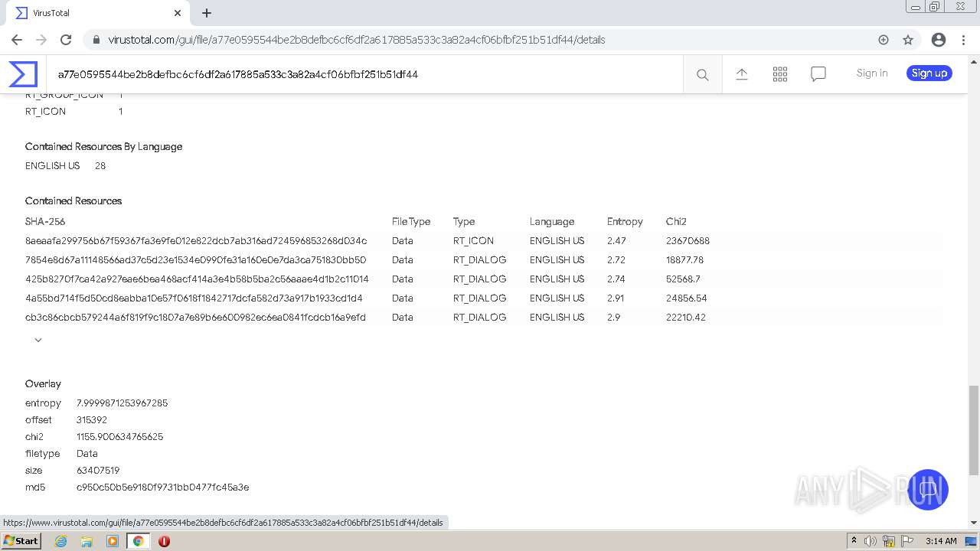Click the tray action center flag icon
Viewport: 980px width, 551px height.
coord(908,541)
